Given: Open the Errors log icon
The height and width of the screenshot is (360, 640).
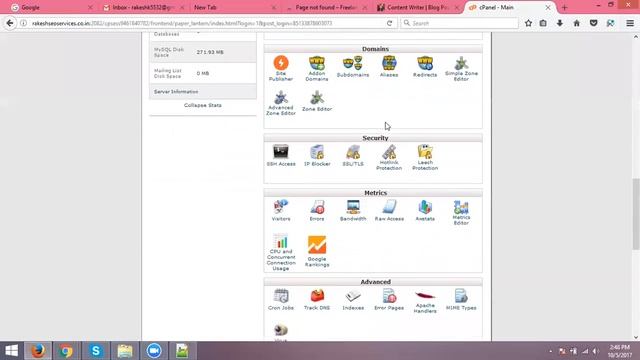Looking at the screenshot, I should [x=317, y=211].
